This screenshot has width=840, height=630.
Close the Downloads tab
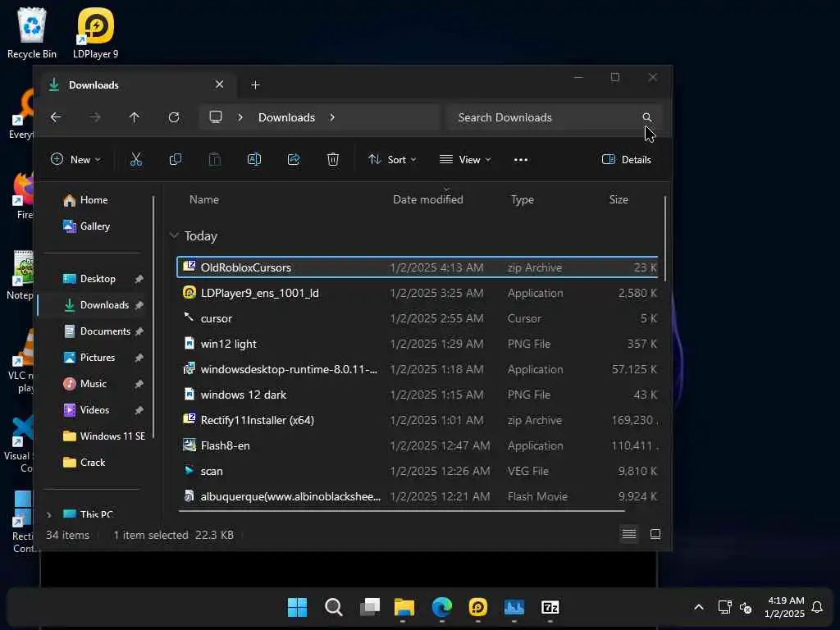click(219, 84)
